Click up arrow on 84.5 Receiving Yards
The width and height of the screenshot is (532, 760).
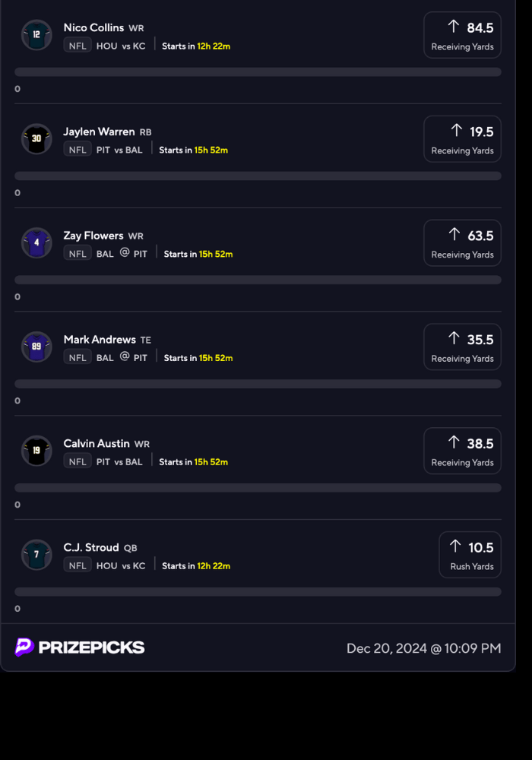click(x=454, y=27)
